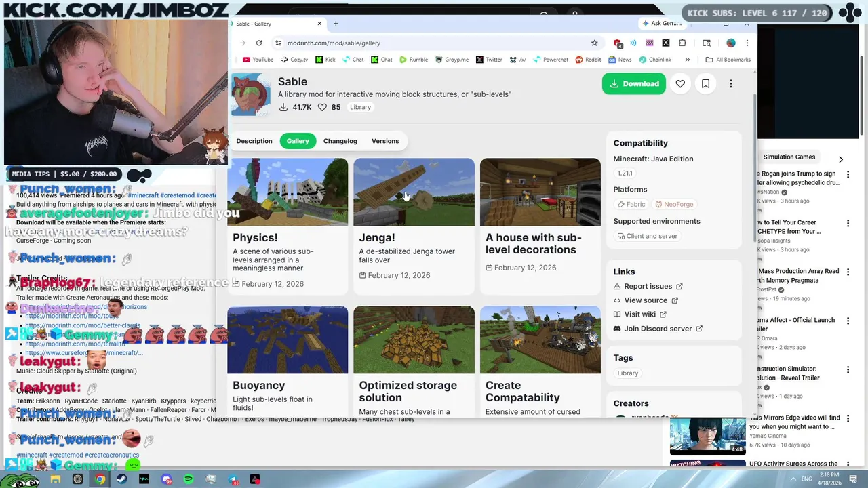Viewport: 868px width, 488px height.
Task: Open the Extensions puzzle-piece menu
Action: [x=682, y=43]
